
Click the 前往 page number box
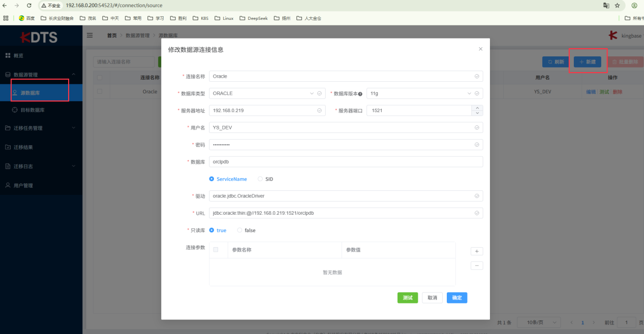tap(627, 322)
